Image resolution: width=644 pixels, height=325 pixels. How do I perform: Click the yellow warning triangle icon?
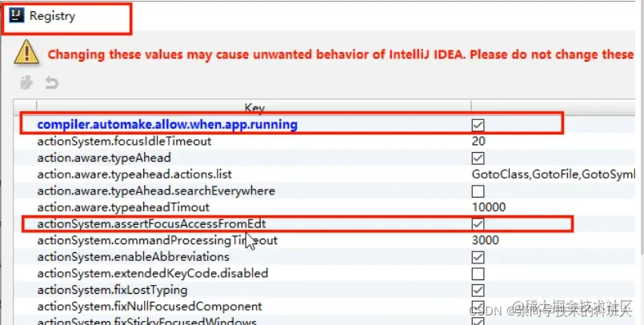tap(26, 52)
